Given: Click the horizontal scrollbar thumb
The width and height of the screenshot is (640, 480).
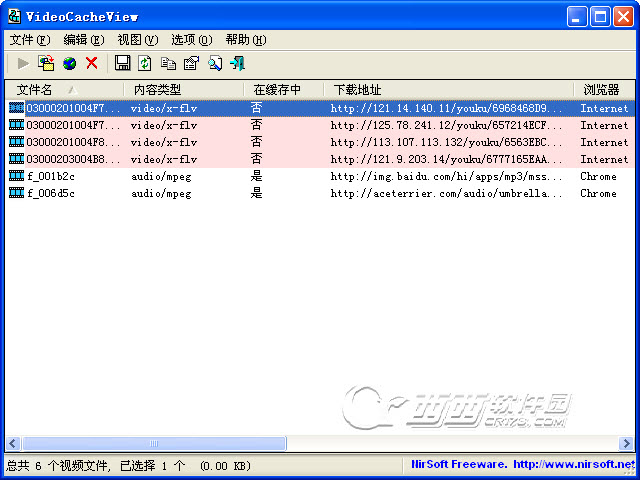Looking at the screenshot, I should click(154, 443).
